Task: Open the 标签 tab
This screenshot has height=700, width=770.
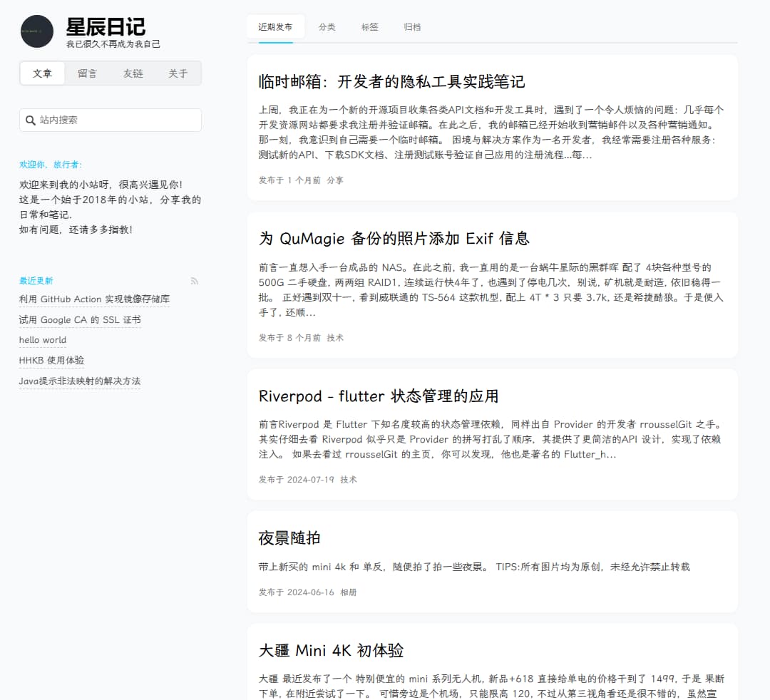Action: [x=369, y=27]
